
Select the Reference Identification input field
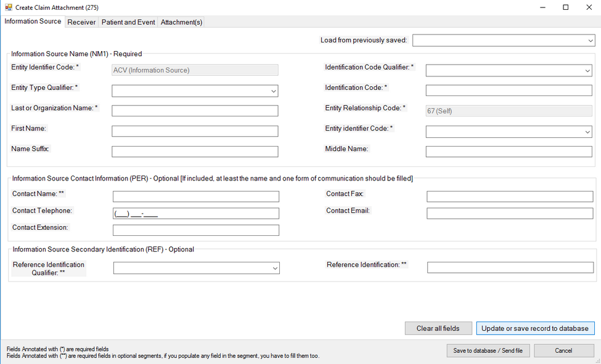509,267
